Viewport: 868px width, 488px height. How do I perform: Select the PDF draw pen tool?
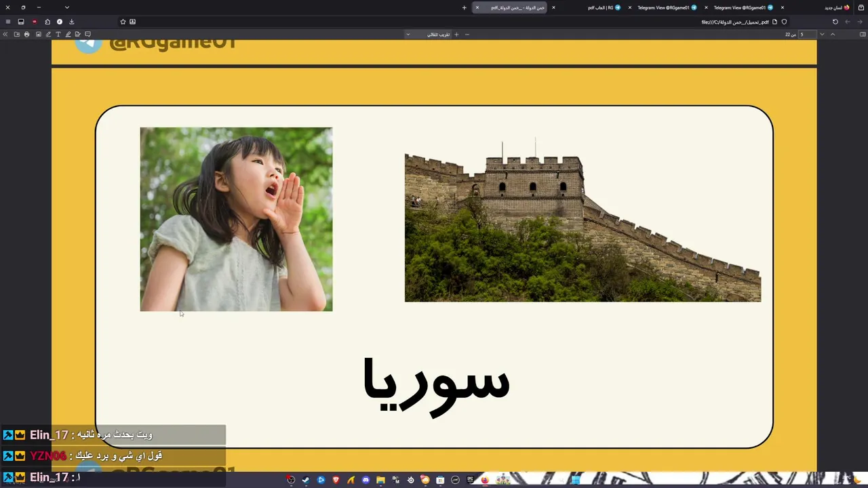pos(48,34)
